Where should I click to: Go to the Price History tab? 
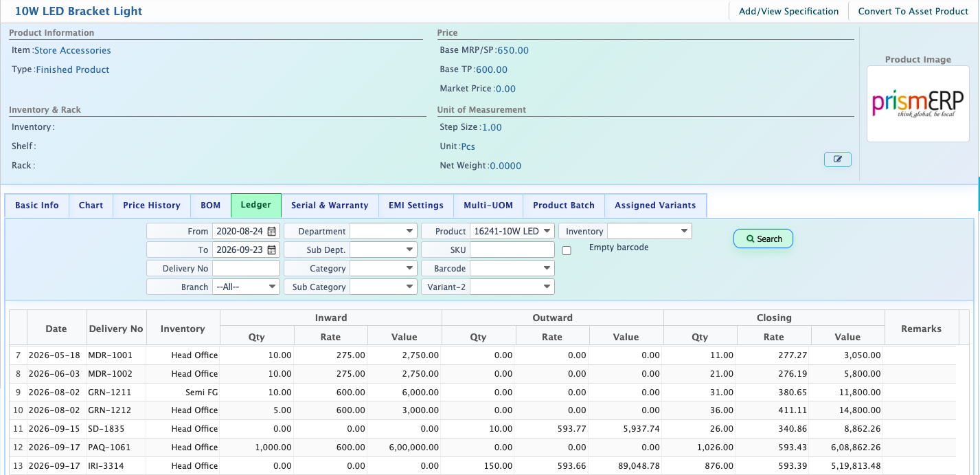pyautogui.click(x=152, y=206)
